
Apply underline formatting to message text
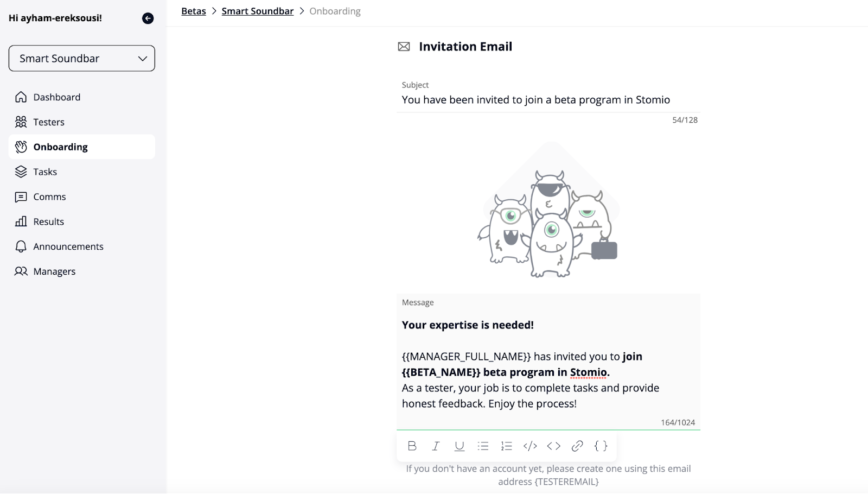point(459,446)
